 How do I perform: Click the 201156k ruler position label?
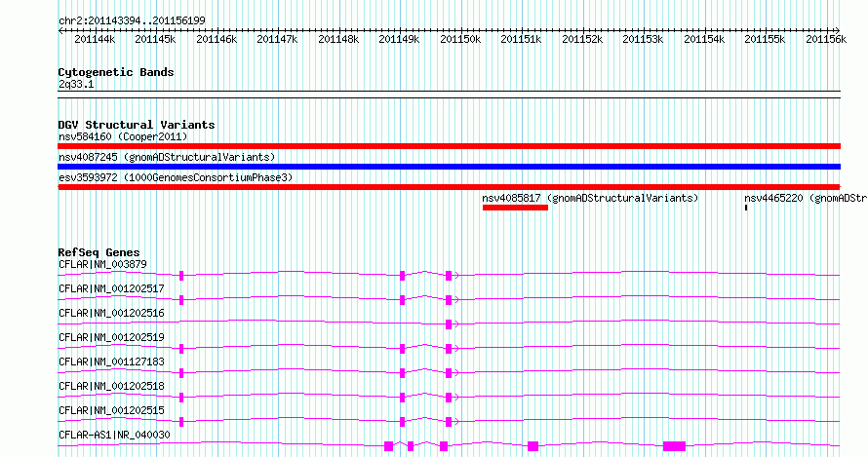[826, 39]
